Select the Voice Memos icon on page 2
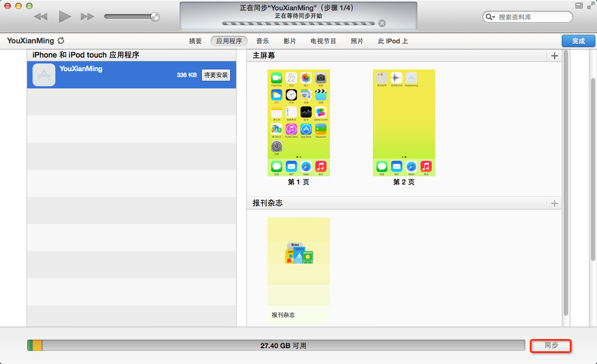The image size is (597, 364). pyautogui.click(x=396, y=78)
